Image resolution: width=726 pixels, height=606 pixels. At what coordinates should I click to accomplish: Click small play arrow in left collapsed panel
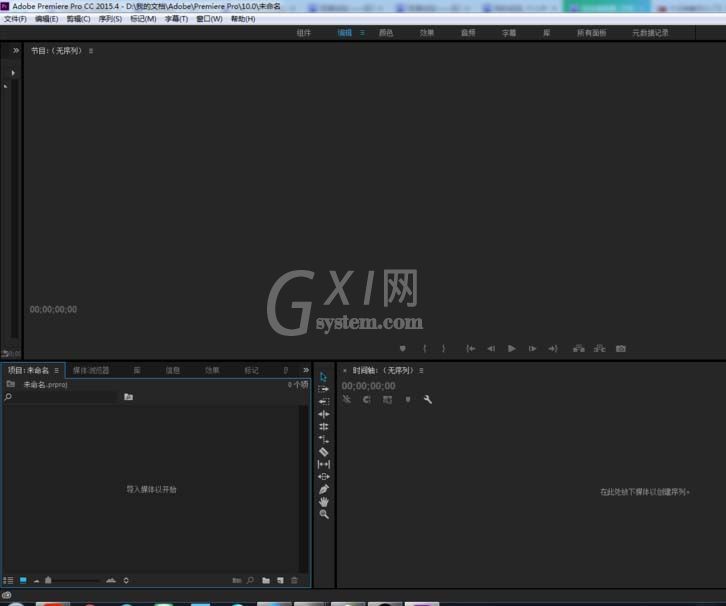pyautogui.click(x=13, y=73)
